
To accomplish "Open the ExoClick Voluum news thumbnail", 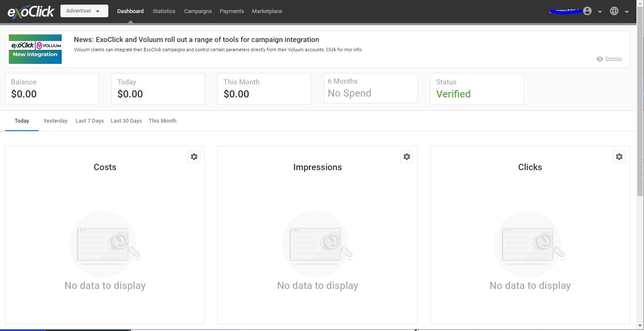I will pyautogui.click(x=35, y=49).
